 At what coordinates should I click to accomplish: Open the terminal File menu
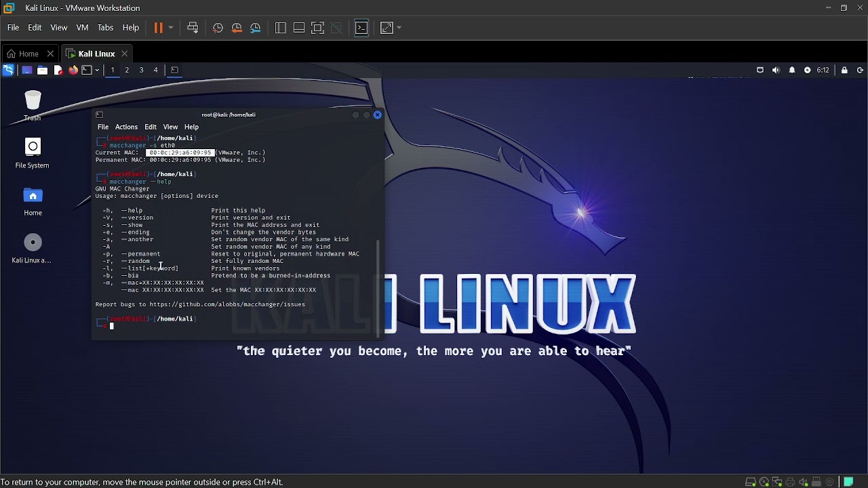coord(103,127)
